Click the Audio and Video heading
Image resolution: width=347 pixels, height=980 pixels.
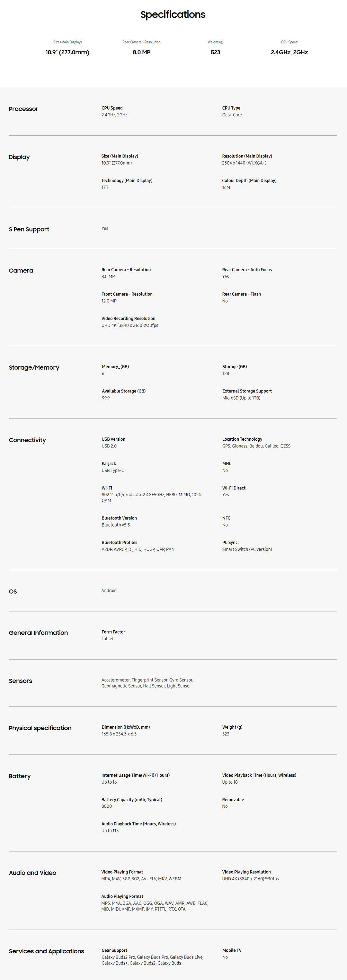click(32, 873)
